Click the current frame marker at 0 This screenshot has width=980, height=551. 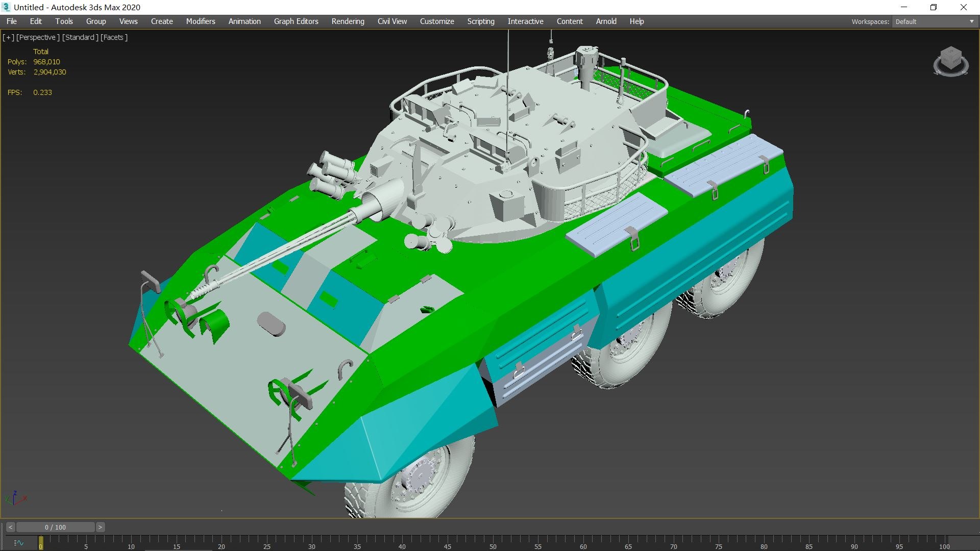coord(41,543)
